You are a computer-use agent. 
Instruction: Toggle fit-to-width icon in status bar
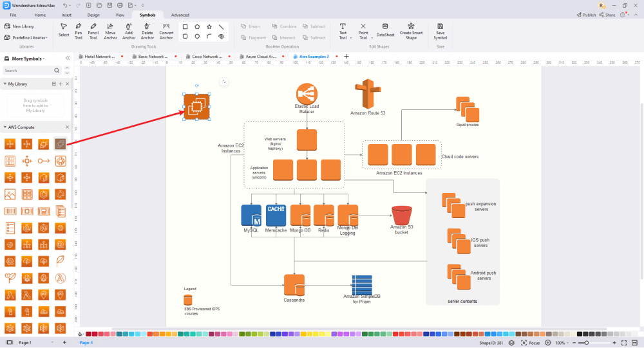click(635, 343)
